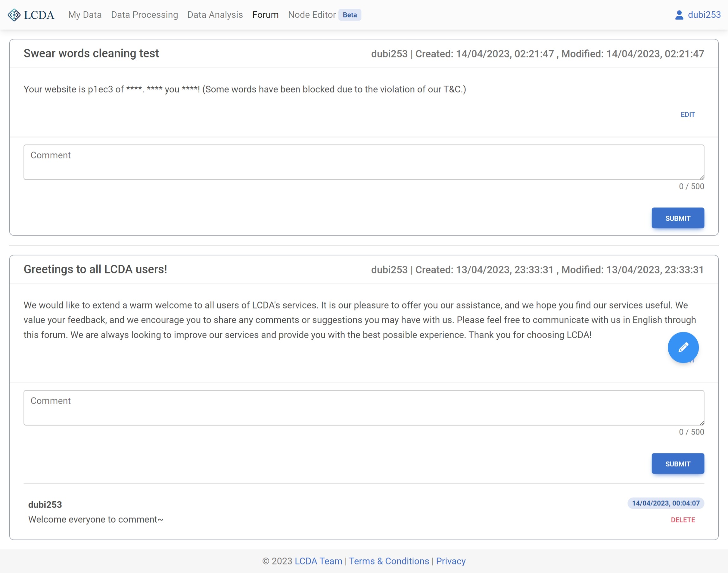Open the My Data menu
Image resolution: width=728 pixels, height=573 pixels.
(85, 15)
